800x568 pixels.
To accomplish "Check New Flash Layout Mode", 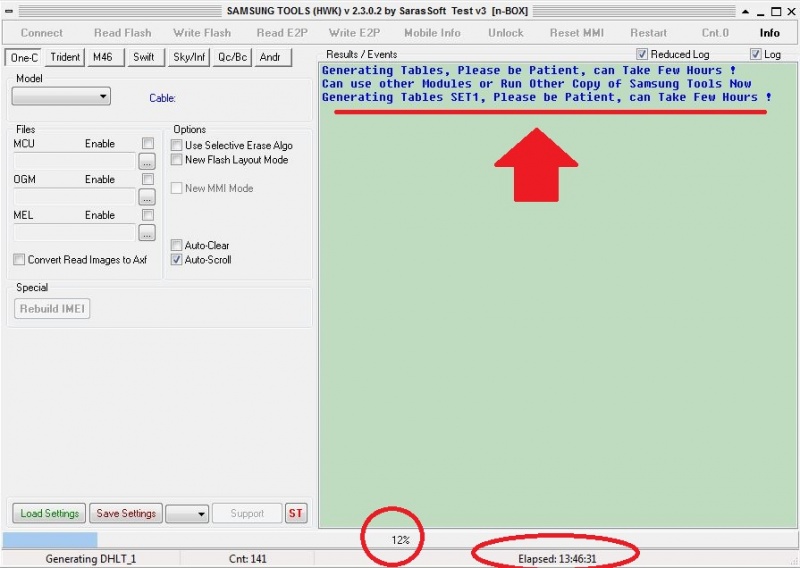I will coord(177,160).
